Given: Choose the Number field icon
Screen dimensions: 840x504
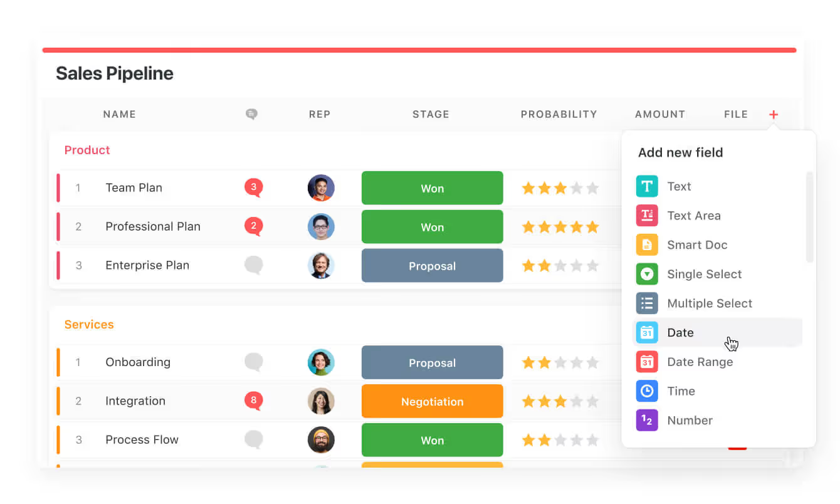Looking at the screenshot, I should (x=647, y=420).
